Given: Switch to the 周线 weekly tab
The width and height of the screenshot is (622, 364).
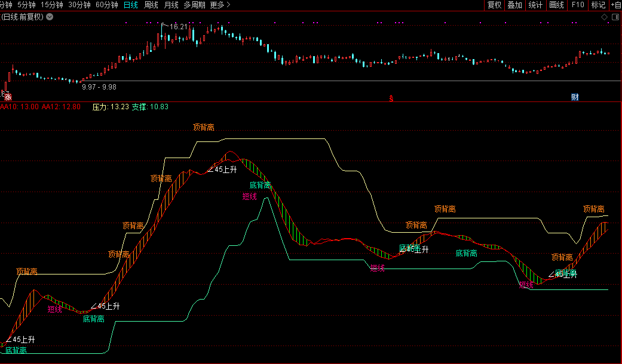Looking at the screenshot, I should [151, 5].
